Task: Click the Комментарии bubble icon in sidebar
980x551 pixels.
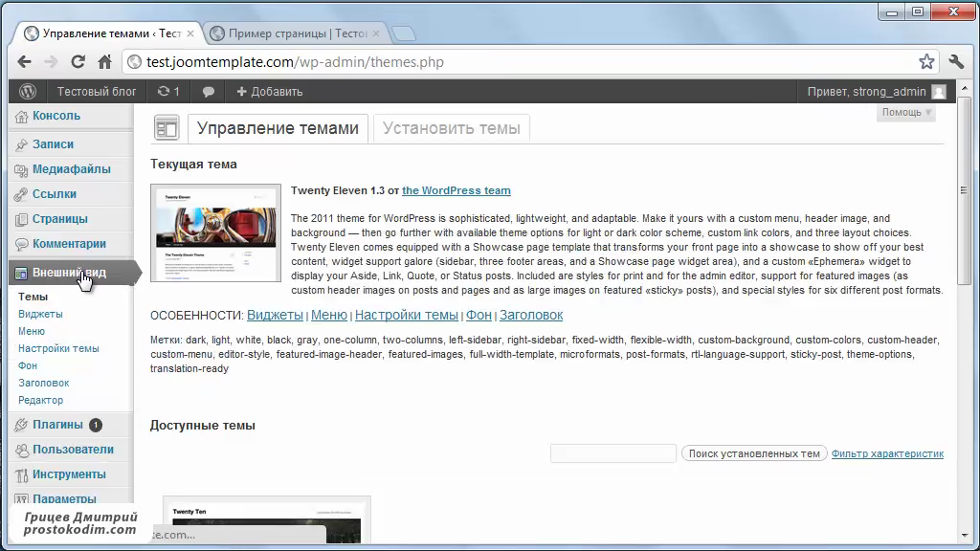Action: (x=21, y=244)
